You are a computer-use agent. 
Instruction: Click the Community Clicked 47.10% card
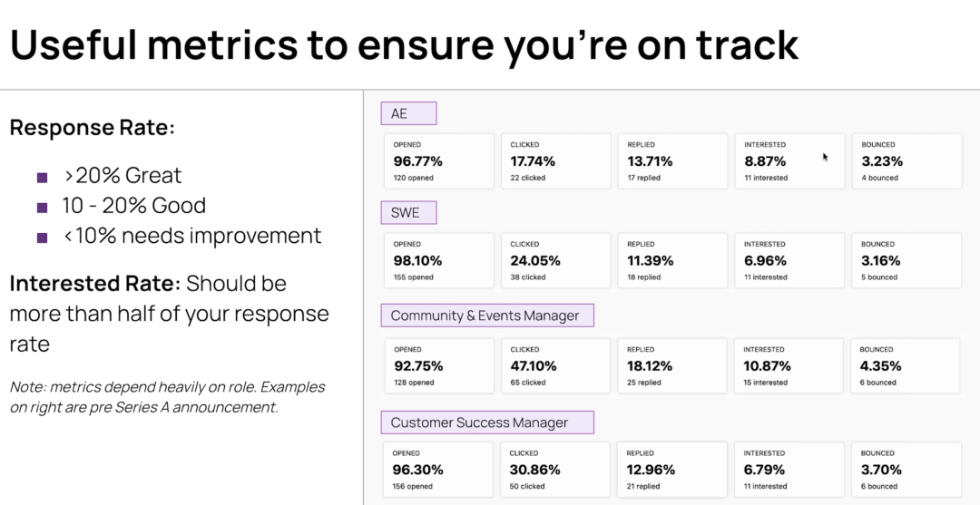click(x=556, y=366)
